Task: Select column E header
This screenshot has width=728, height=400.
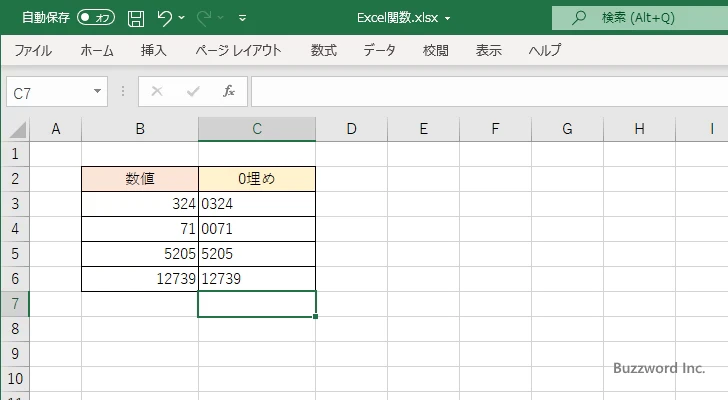Action: tap(423, 129)
